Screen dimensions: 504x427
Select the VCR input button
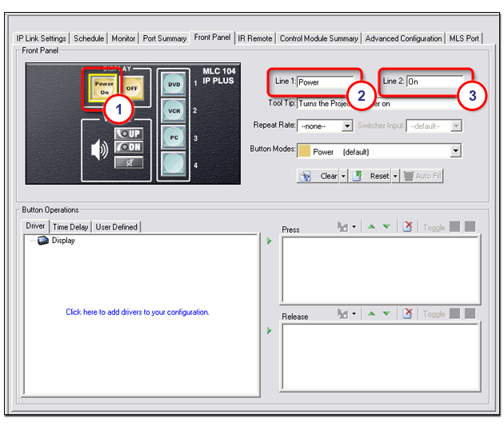tap(174, 110)
